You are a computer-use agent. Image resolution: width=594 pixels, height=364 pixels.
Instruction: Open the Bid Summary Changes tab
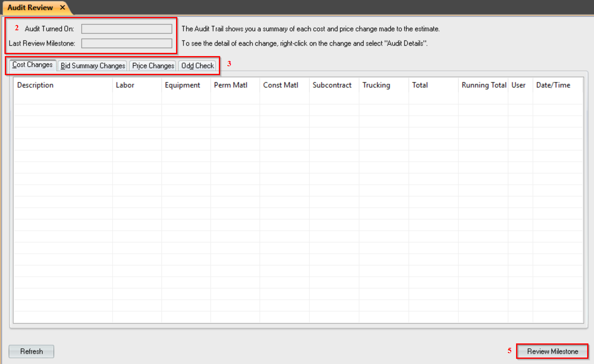(93, 66)
